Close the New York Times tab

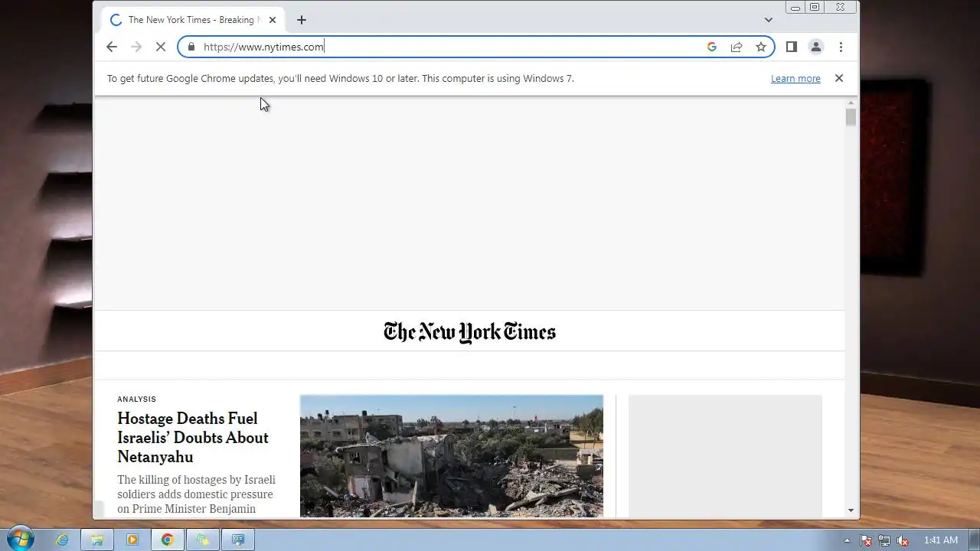click(273, 20)
